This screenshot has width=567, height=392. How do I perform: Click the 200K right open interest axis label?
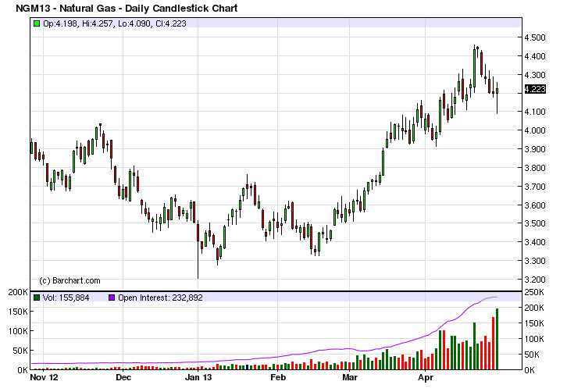point(533,308)
